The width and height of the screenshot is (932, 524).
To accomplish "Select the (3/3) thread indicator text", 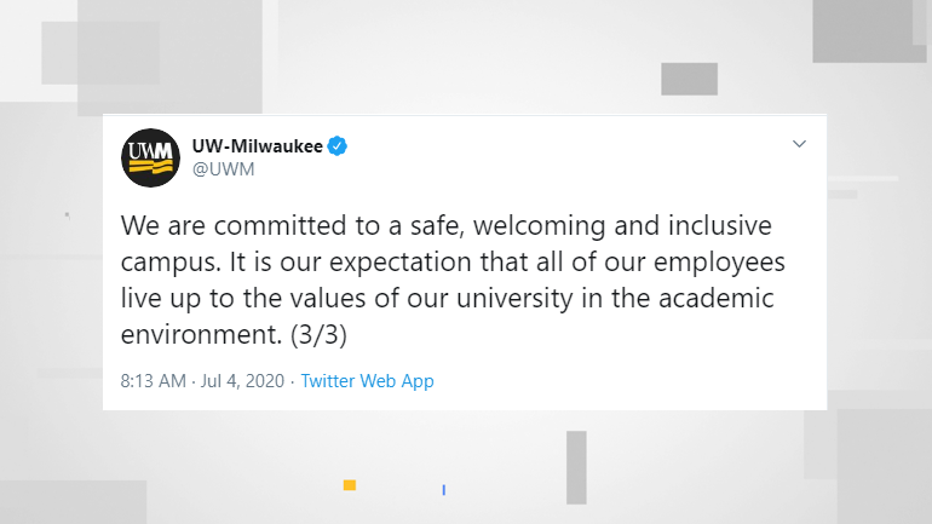I will [319, 334].
